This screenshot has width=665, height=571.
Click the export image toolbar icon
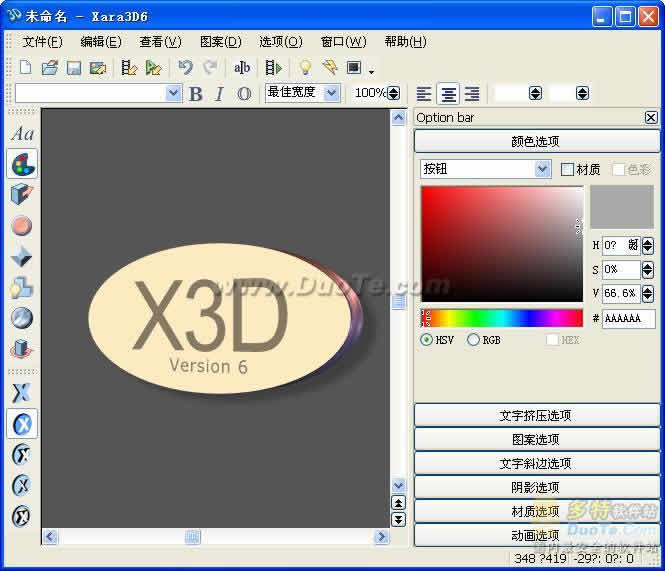pos(98,67)
